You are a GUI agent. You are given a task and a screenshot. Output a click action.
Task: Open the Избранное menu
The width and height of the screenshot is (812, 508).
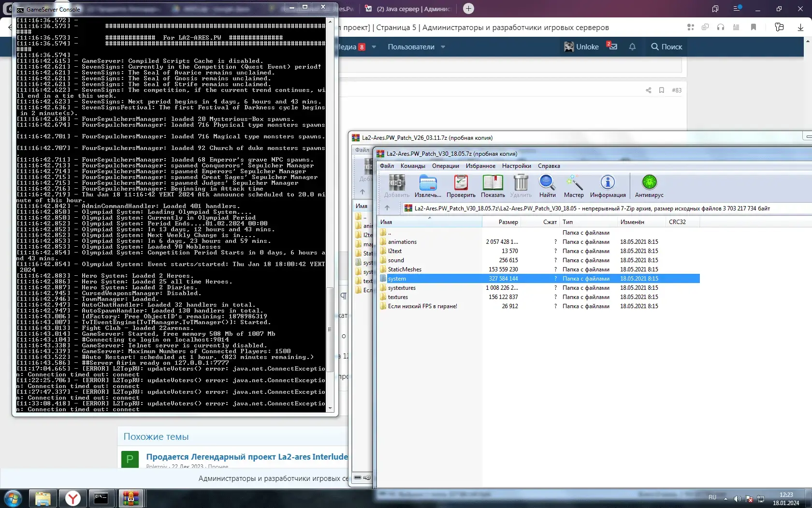coord(480,166)
